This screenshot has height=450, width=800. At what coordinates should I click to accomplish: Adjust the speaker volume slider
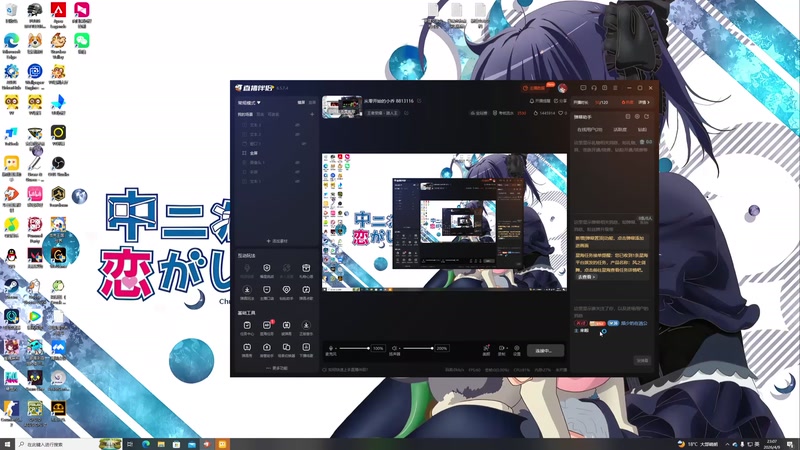(x=418, y=348)
